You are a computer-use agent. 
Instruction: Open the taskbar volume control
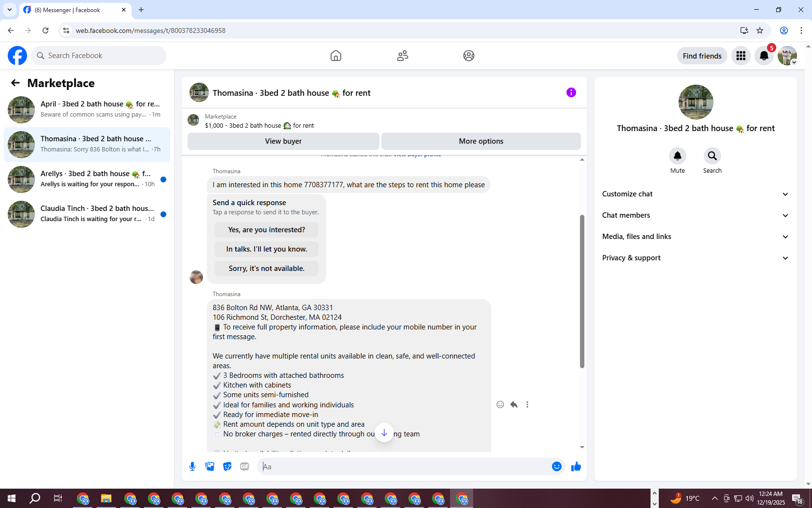pyautogui.click(x=750, y=498)
